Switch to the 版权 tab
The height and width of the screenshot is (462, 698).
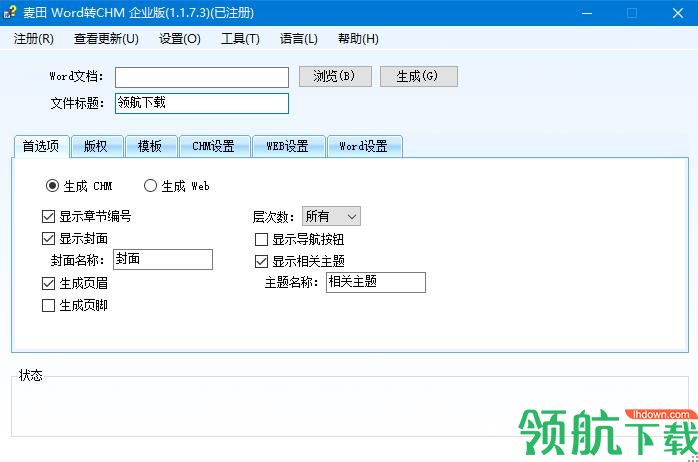(96, 146)
